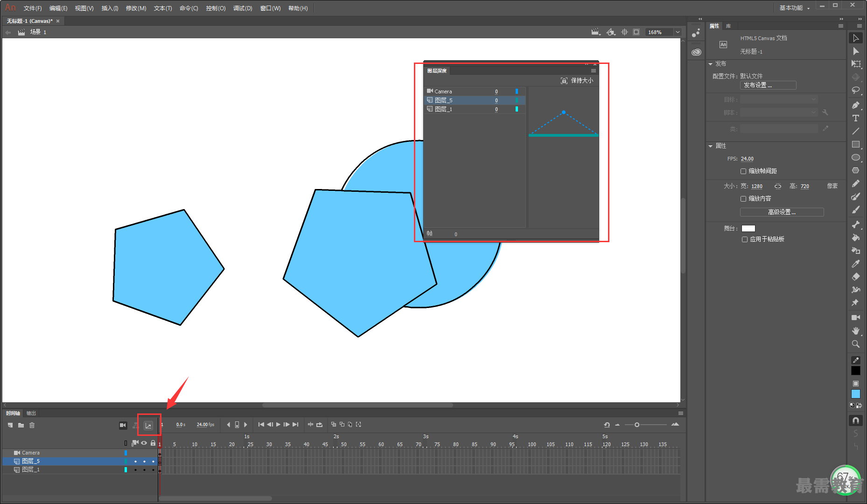Switch to the Library tab
Screen dimensions: 867x504
click(728, 26)
